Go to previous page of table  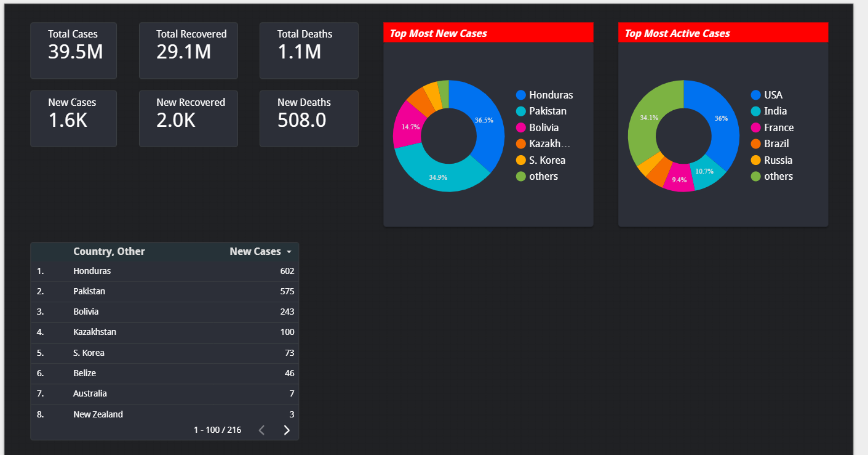click(261, 430)
